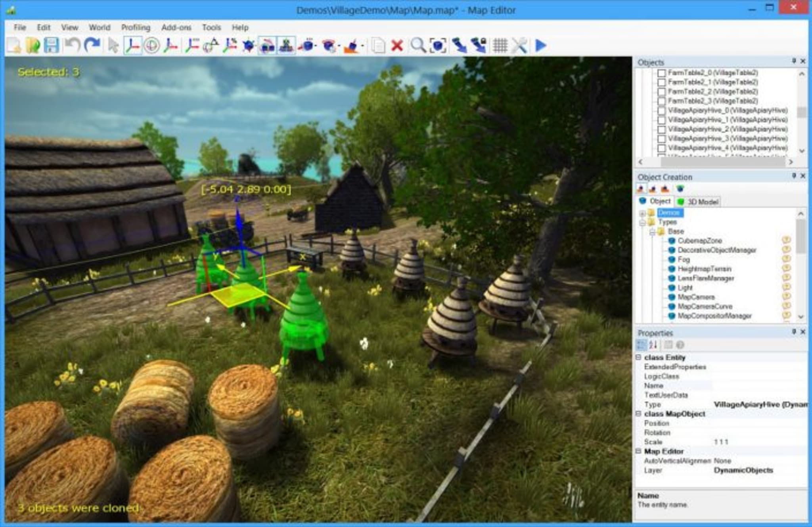The image size is (812, 527).
Task: Open the wrench and screwdriver options
Action: click(519, 45)
